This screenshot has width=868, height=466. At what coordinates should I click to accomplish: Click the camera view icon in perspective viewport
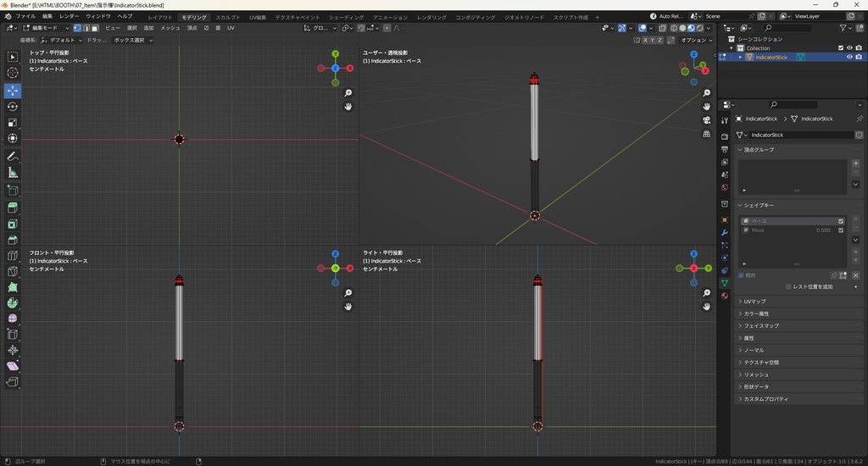tap(706, 120)
